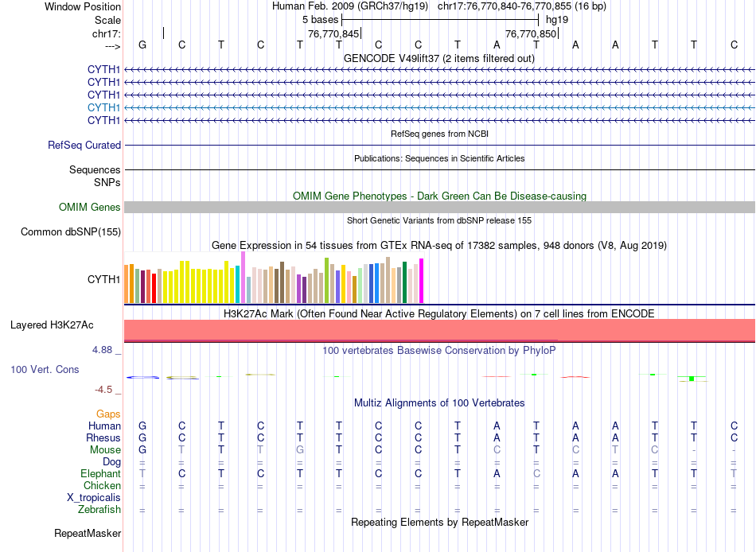The image size is (756, 552).
Task: Select the Chicken alignment row label
Action: pyautogui.click(x=102, y=485)
